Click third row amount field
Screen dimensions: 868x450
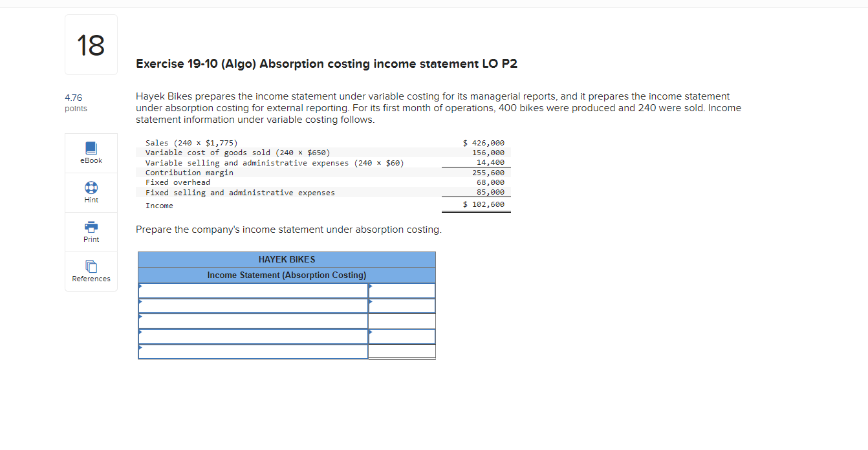coord(402,321)
